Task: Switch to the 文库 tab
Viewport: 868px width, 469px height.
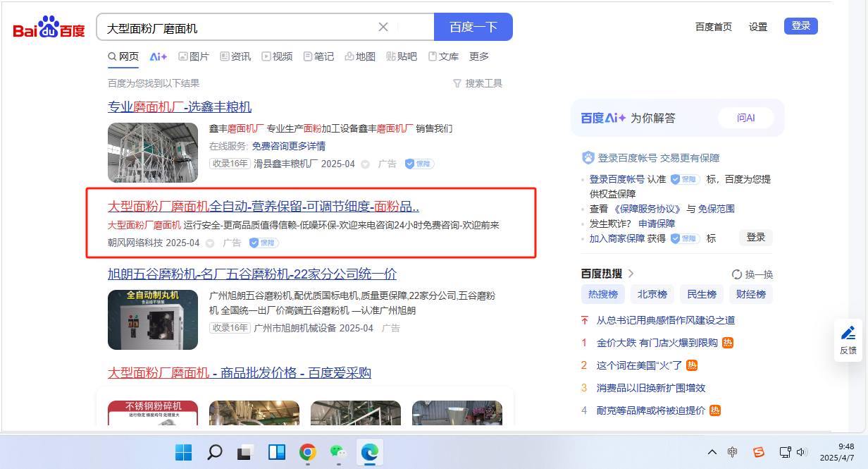Action: 443,56
